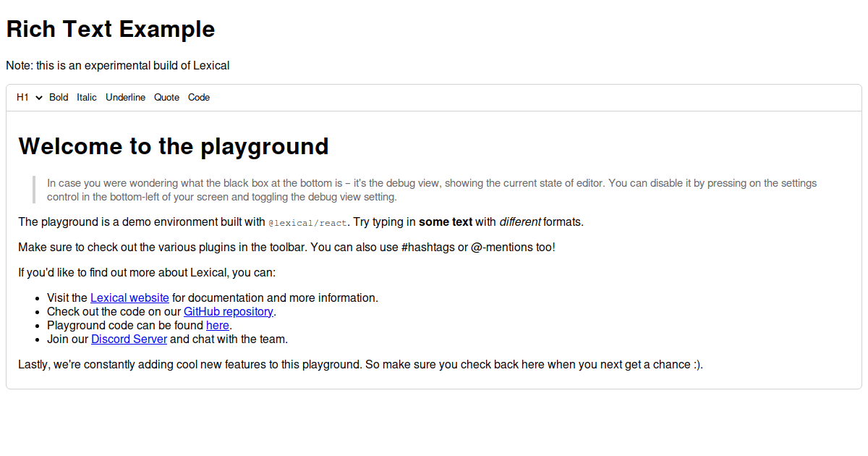868x456 pixels.
Task: Apply Code block from toolbar
Action: [x=199, y=98]
